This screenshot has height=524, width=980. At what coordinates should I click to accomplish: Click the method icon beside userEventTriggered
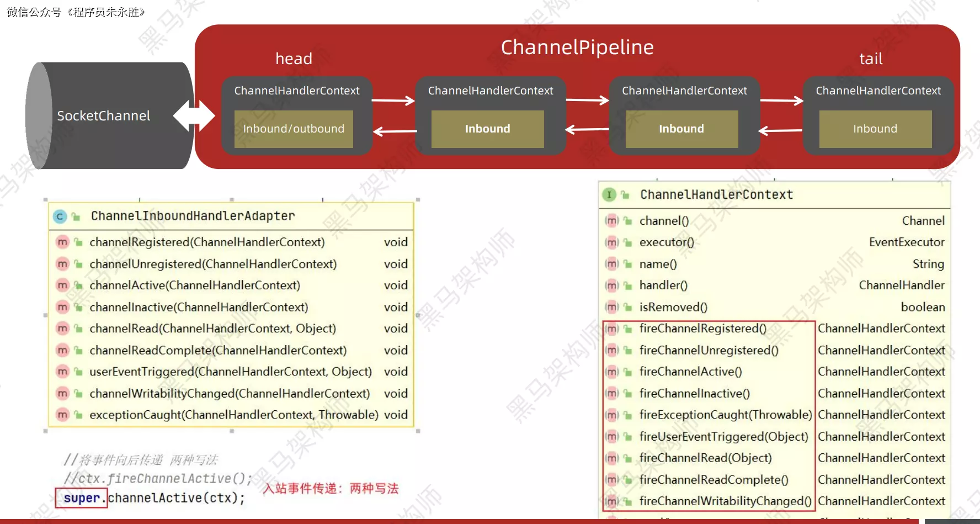62,372
